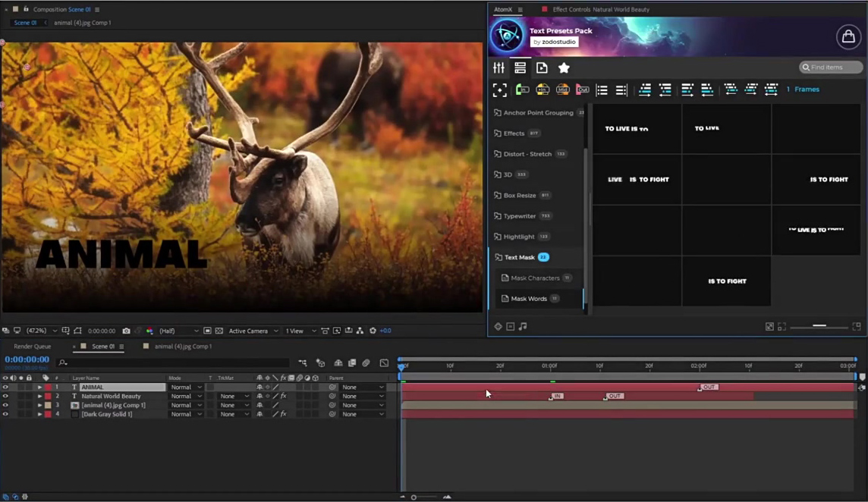Open the Active Camera dropdown
Screen dimensions: 868x502
(x=250, y=331)
